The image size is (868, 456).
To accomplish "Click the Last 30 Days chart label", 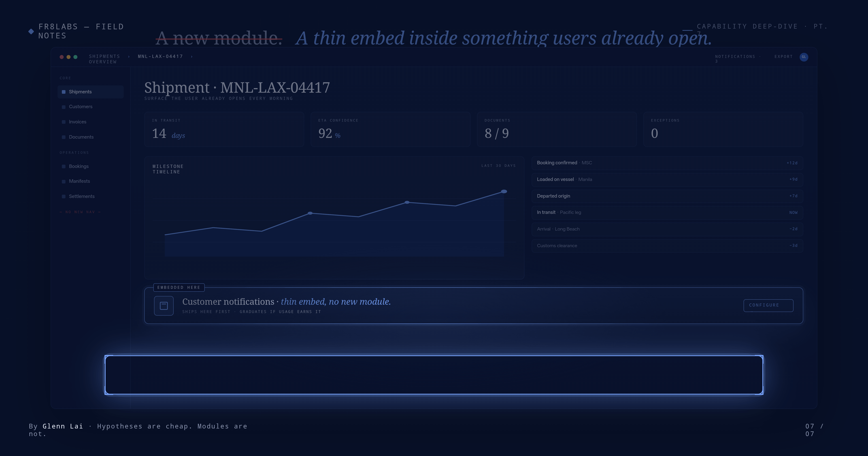I will coord(498,166).
